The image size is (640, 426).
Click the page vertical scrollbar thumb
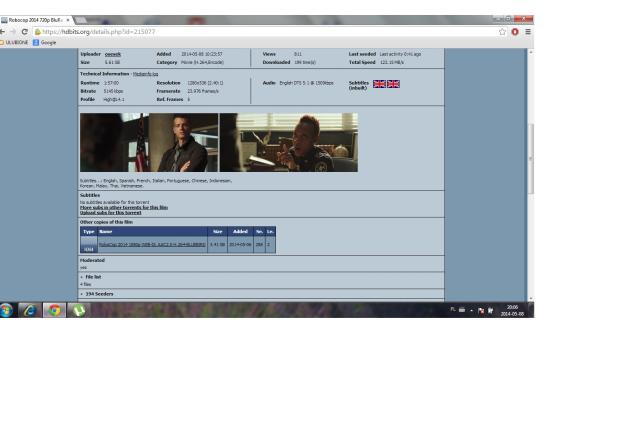[x=531, y=159]
